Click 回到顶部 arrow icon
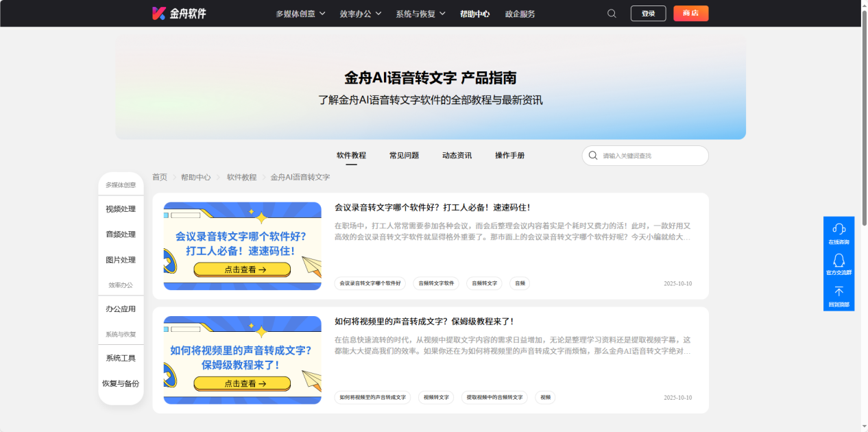Viewport: 868px width, 432px height. 839,292
